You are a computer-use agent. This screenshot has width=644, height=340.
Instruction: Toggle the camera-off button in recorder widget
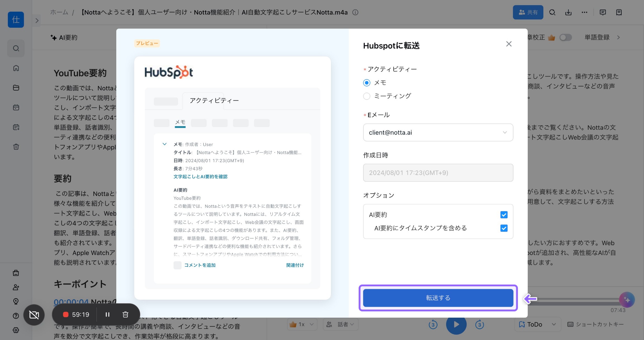click(34, 315)
